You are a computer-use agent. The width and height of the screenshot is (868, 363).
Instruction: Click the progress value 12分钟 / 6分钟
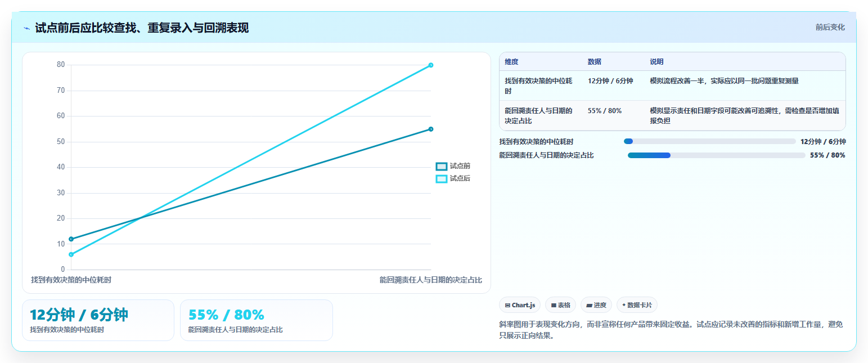(823, 142)
